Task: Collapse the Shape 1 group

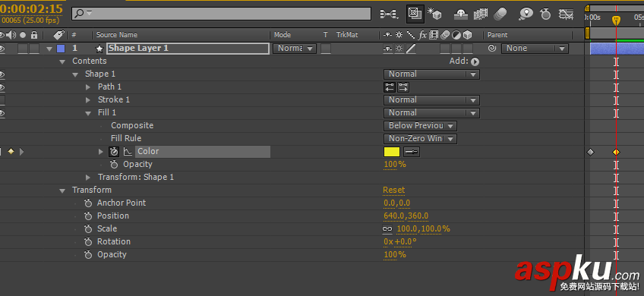Action: 74,74
